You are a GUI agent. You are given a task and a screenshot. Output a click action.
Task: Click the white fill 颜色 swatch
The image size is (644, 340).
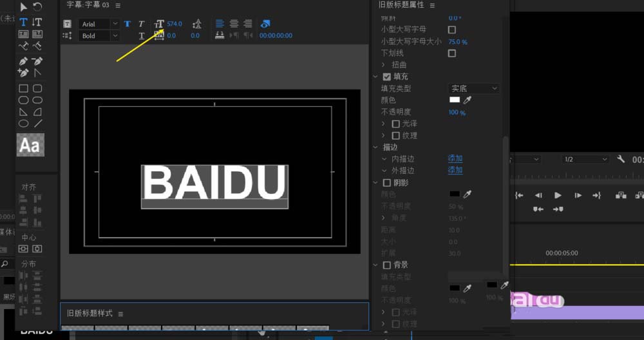(x=455, y=100)
